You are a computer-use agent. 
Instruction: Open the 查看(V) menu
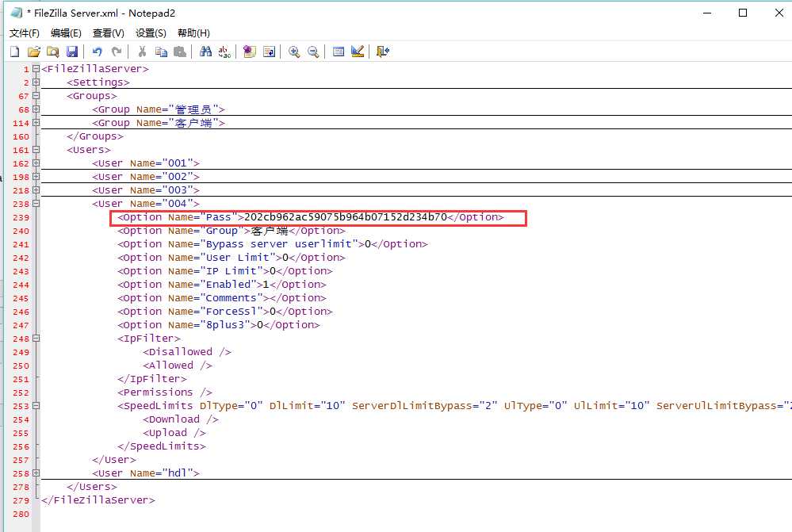tap(109, 33)
